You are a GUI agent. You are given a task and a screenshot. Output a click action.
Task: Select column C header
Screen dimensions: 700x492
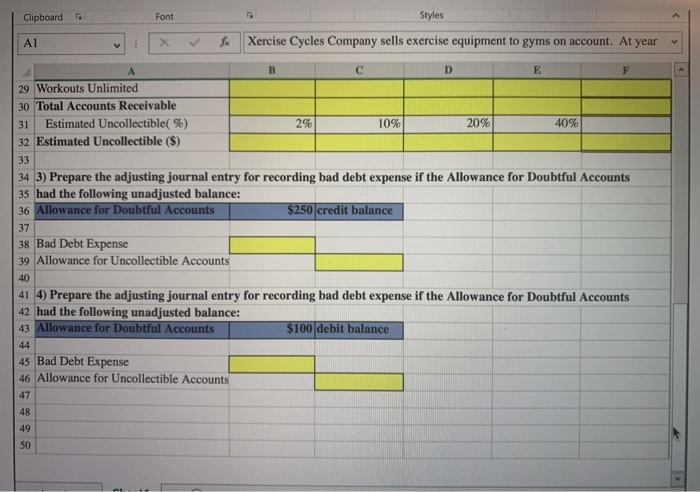click(359, 70)
